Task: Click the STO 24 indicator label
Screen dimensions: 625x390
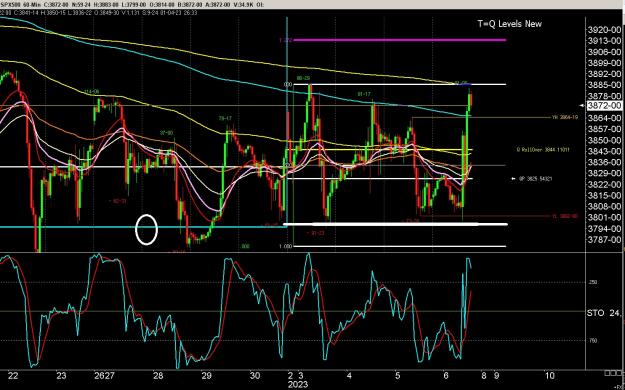Action: click(603, 313)
